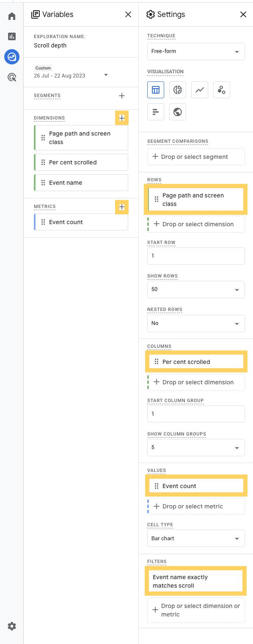Select the donut chart visualisation

point(178,90)
